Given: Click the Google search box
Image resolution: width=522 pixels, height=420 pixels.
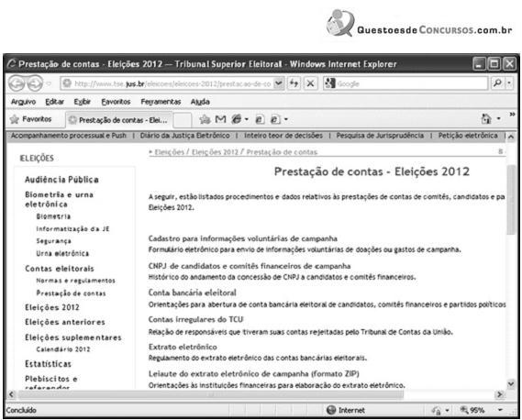Looking at the screenshot, I should (405, 83).
